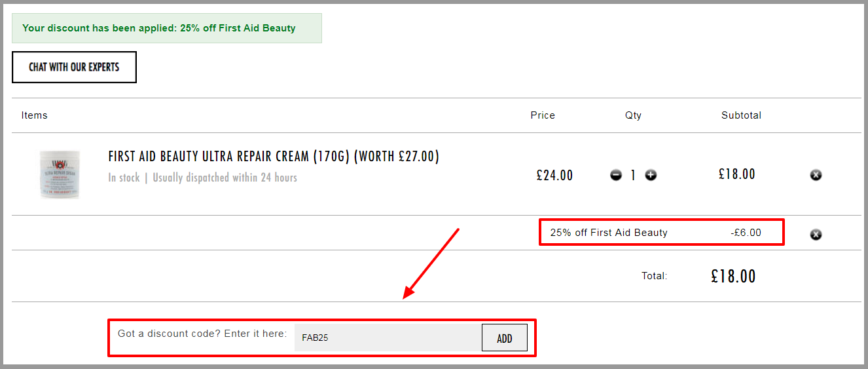Click the Items column header
The height and width of the screenshot is (369, 868).
tap(35, 115)
